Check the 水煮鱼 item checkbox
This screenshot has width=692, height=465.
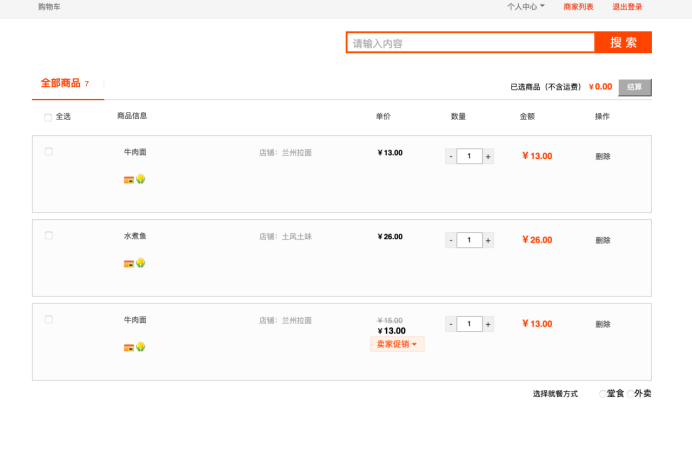tap(49, 236)
